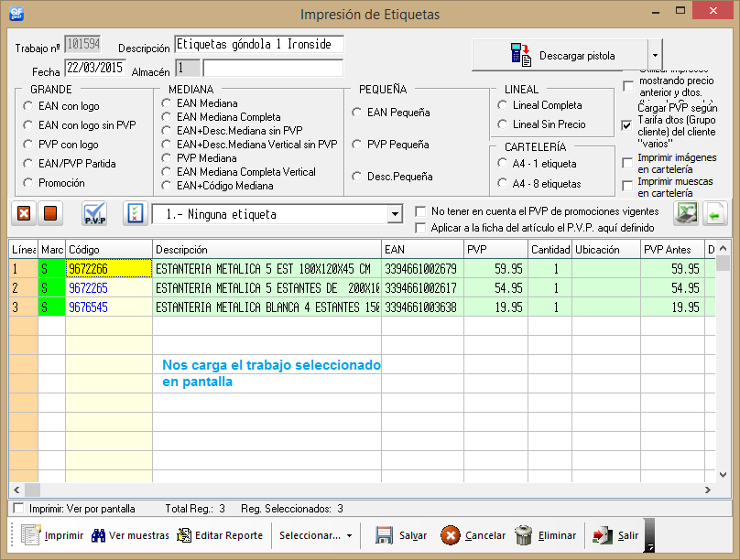The width and height of the screenshot is (740, 560).
Task: Click vertical scrollbar down arrow in grid
Action: [723, 475]
